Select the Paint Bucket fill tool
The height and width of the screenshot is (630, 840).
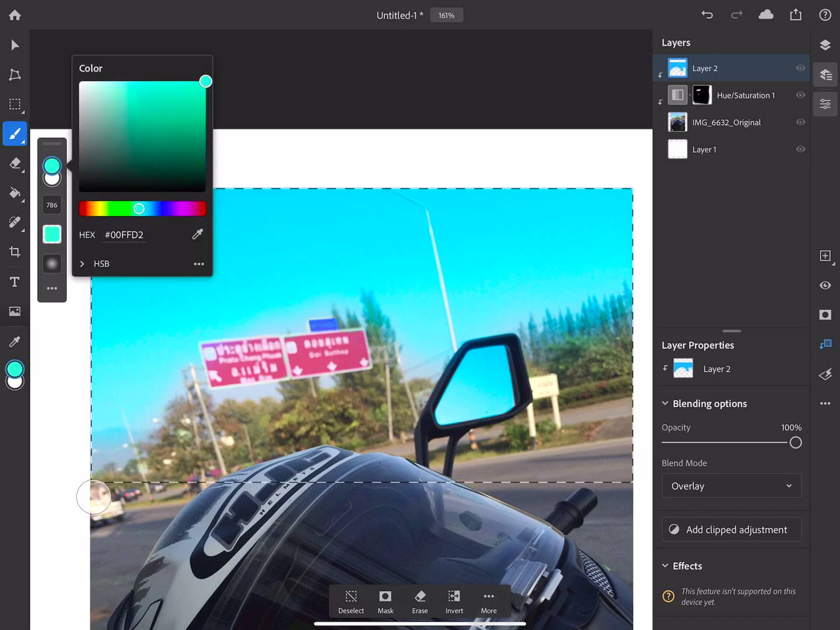[x=15, y=193]
